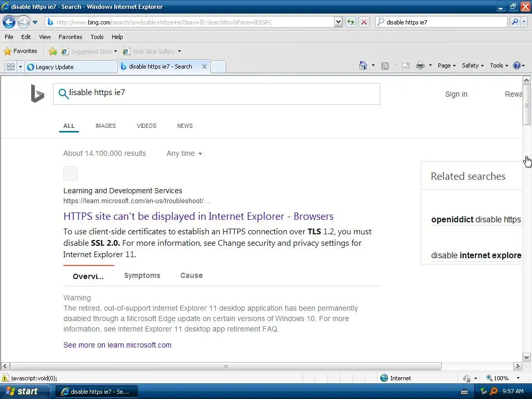Screen dimensions: 532x399
Task: Open the View menu
Action: click(45, 37)
